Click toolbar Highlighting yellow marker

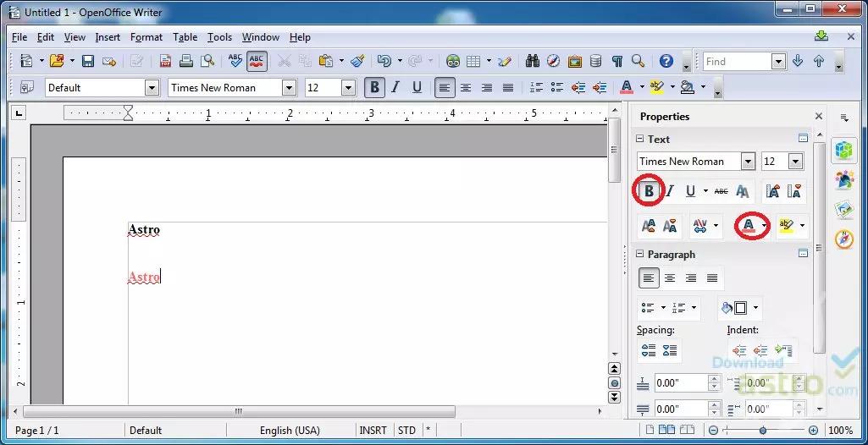coord(657,87)
